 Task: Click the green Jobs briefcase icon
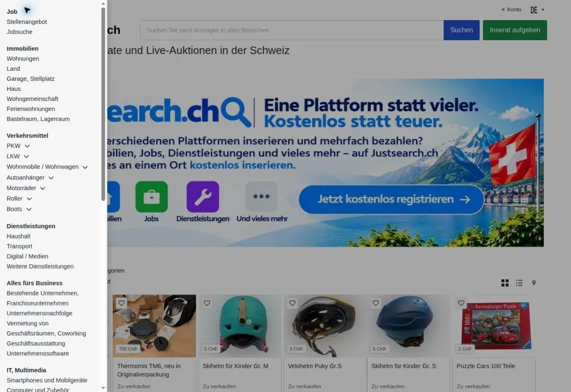[152, 197]
